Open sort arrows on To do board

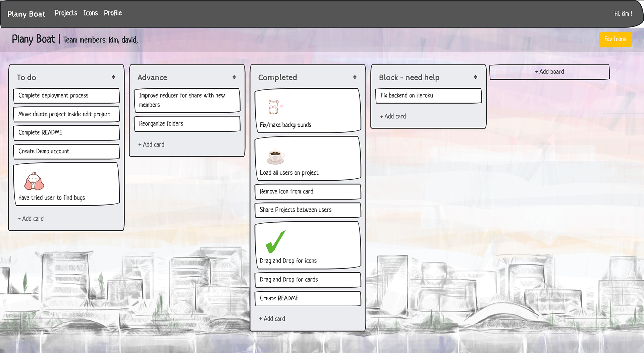(x=113, y=77)
